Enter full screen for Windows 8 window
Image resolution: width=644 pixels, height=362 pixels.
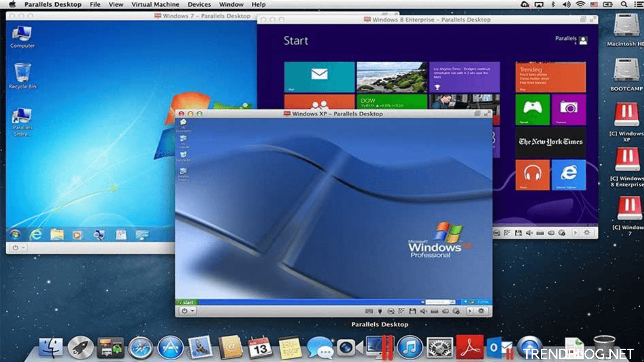pos(593,19)
